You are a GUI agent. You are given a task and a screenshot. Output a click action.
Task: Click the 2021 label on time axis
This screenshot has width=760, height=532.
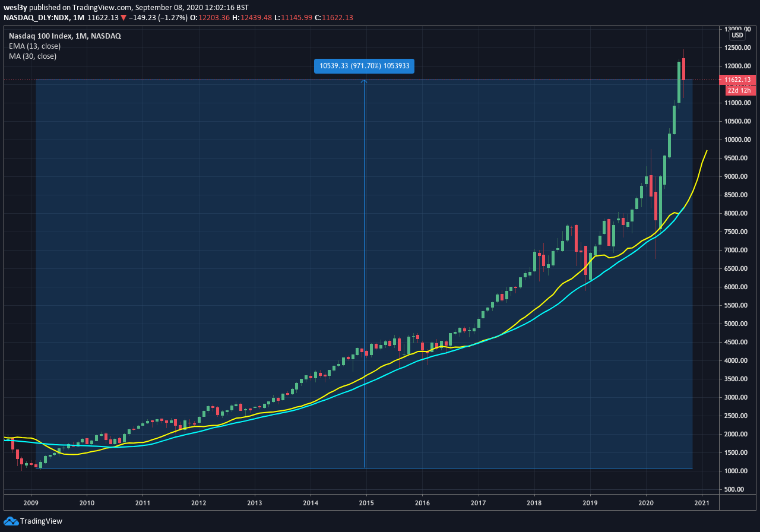(702, 502)
